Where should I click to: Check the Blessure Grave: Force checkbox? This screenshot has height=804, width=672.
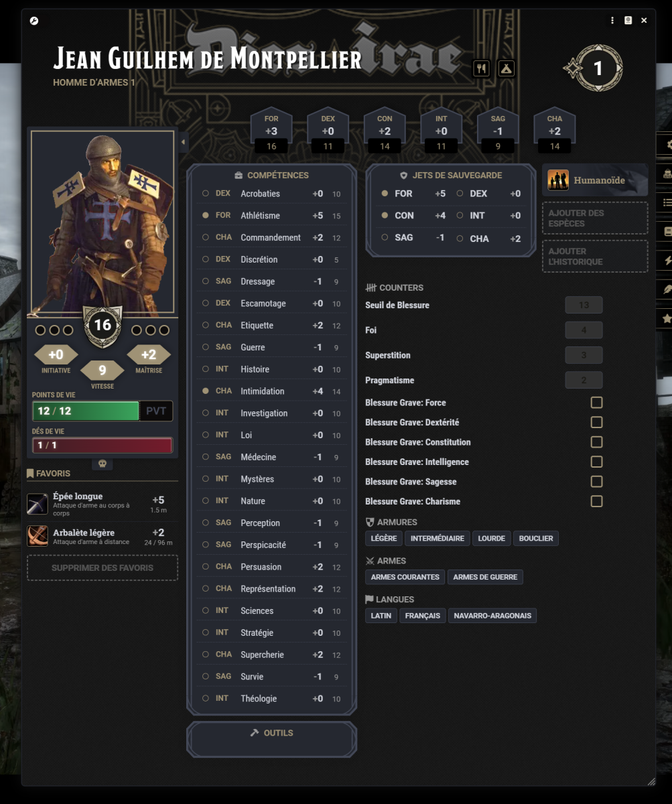click(596, 403)
